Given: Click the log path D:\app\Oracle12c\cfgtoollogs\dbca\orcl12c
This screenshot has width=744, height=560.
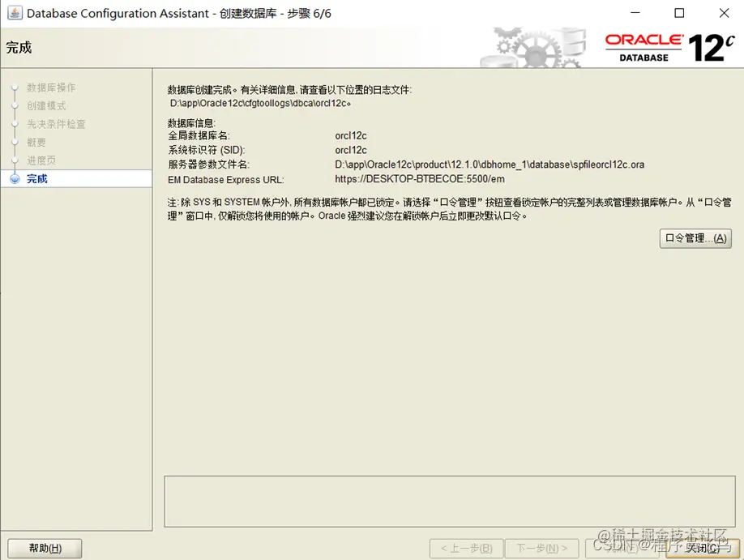Looking at the screenshot, I should coord(259,103).
